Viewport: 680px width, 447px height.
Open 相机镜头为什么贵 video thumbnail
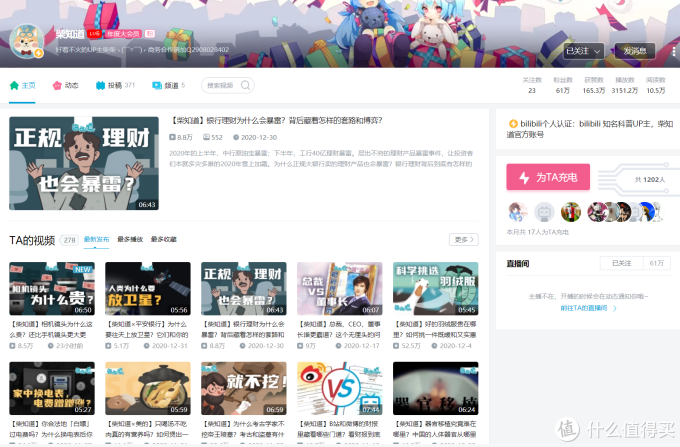[x=52, y=288]
